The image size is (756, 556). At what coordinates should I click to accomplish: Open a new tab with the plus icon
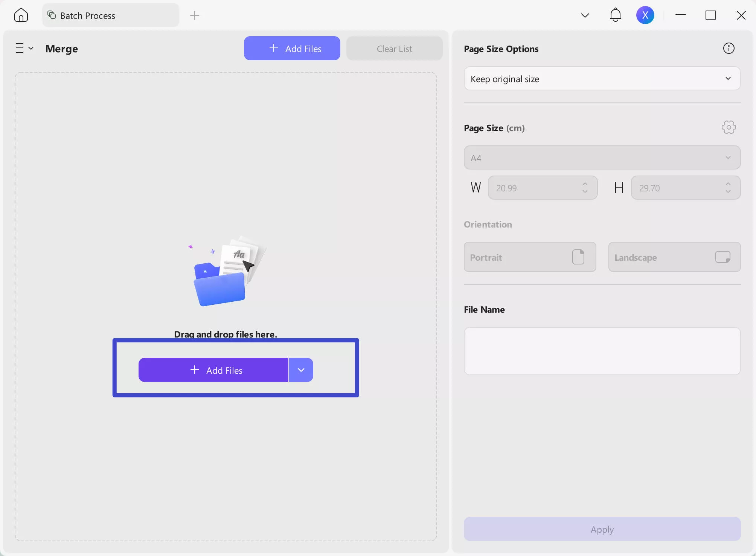195,15
